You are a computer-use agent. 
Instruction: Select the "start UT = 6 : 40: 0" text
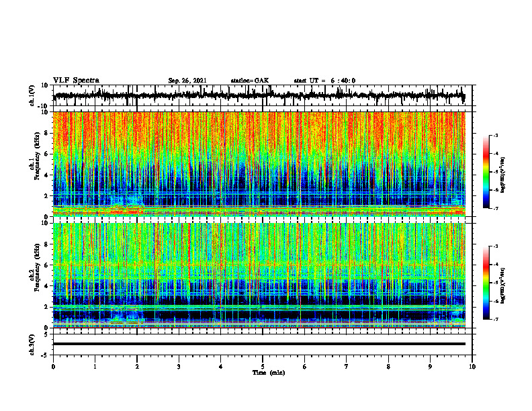(324, 81)
